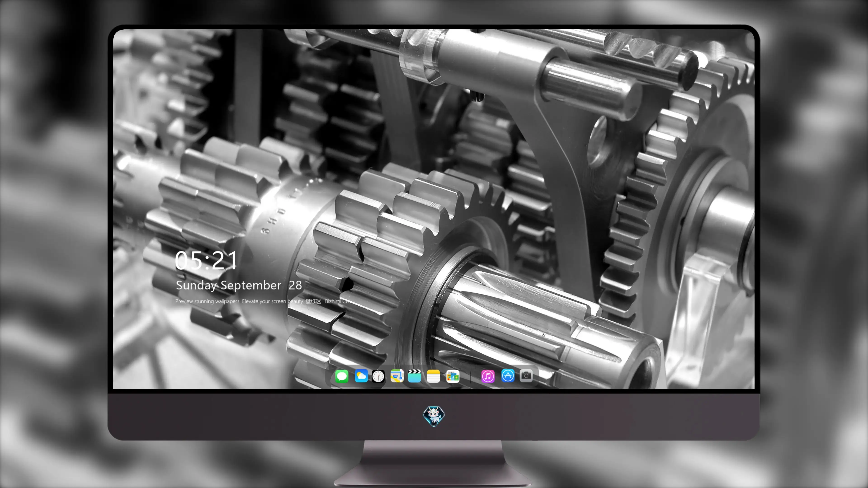Open the Notes app icon
The height and width of the screenshot is (488, 868).
click(x=433, y=376)
